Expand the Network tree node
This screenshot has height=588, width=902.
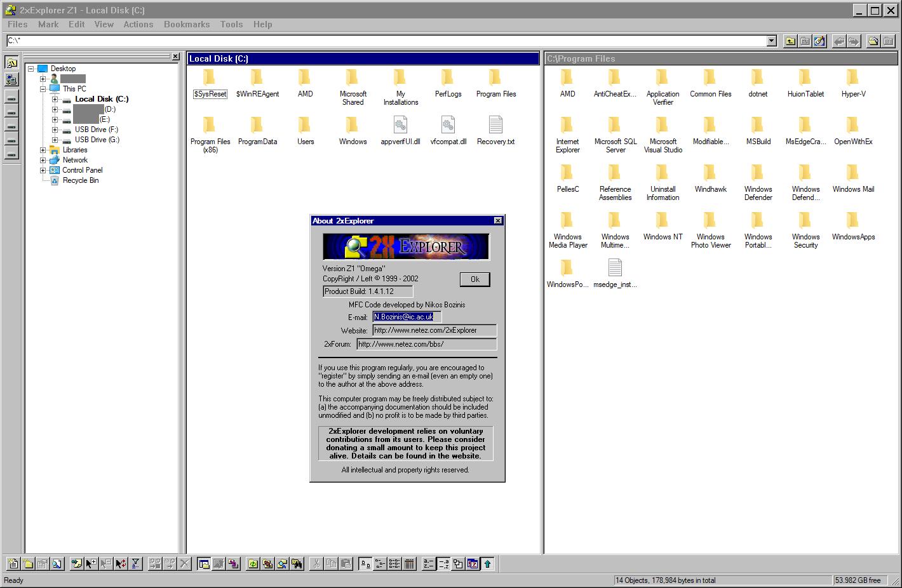click(x=43, y=160)
